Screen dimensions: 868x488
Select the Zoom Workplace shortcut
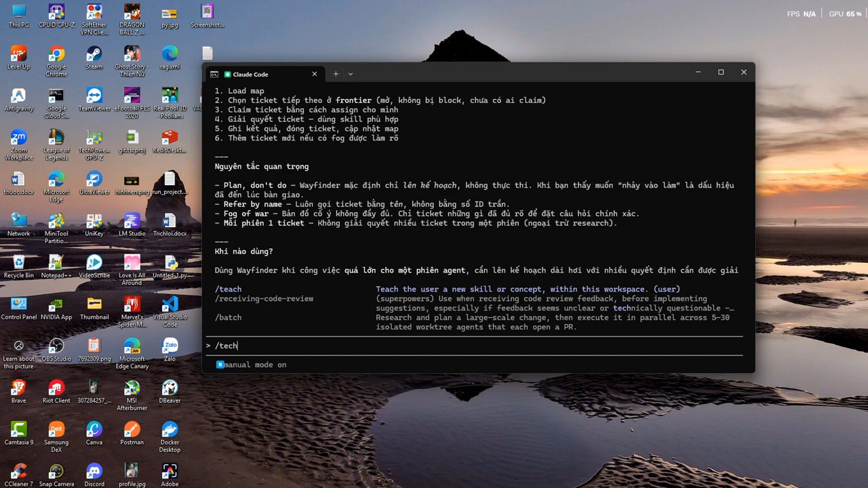[18, 144]
